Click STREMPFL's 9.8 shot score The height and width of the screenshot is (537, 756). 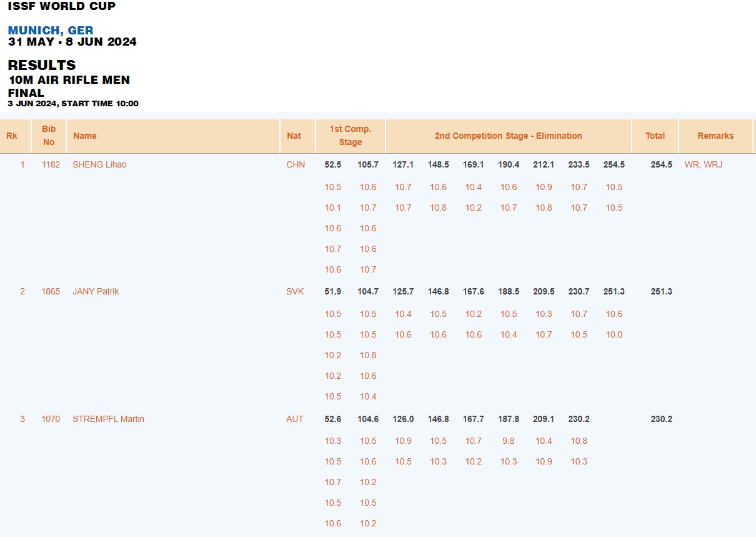pyautogui.click(x=509, y=441)
